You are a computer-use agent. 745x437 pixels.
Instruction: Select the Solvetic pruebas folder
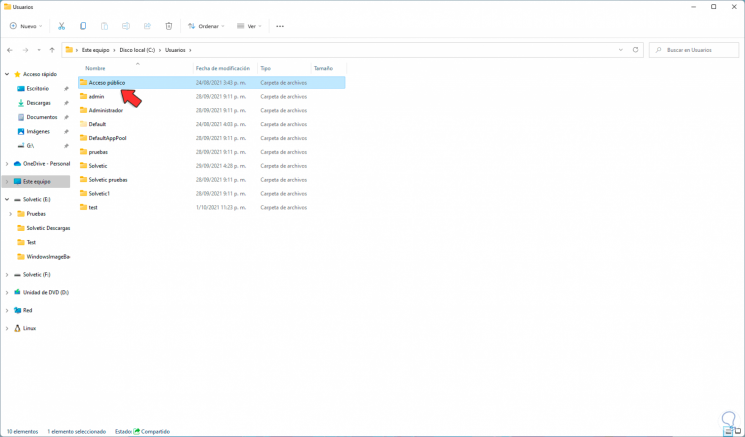(x=212, y=180)
